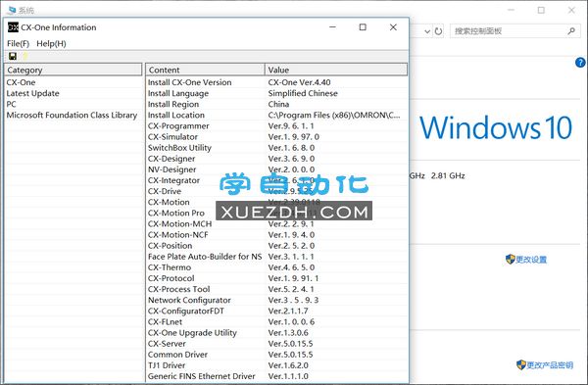Minimize the CX-One Information window
This screenshot has width=588, height=385.
tap(332, 27)
